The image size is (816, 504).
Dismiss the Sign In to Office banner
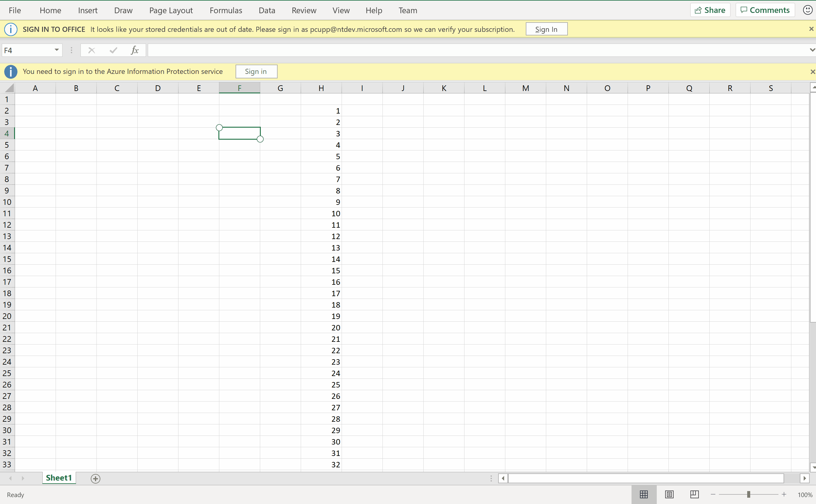click(811, 29)
